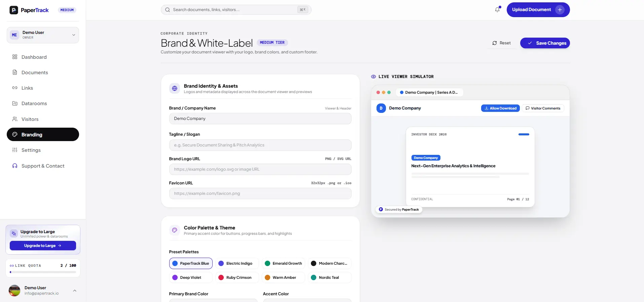
Task: Click the Tagline / Slogan input
Action: [260, 145]
